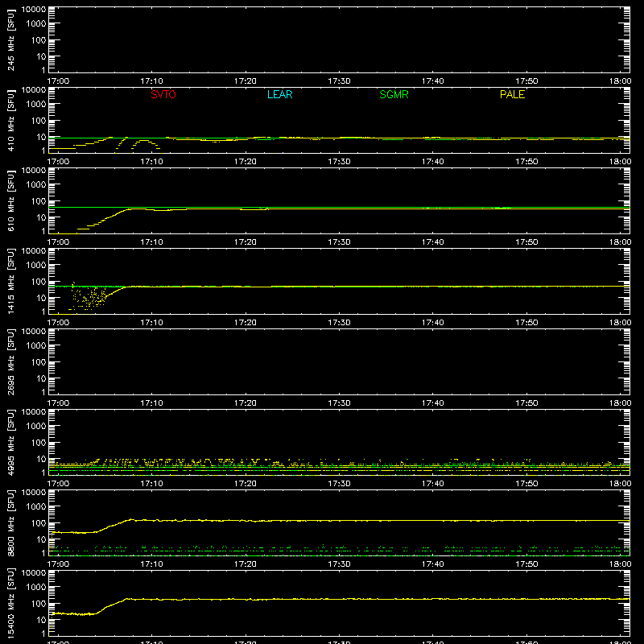Click the 1000 label on the 2695 MHz axis
This screenshot has height=644, width=644.
tap(36, 346)
